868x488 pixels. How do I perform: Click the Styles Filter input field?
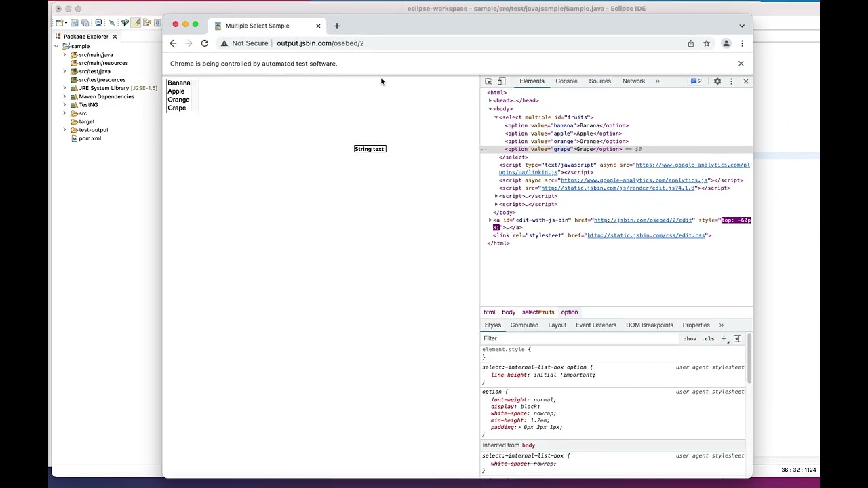[580, 338]
